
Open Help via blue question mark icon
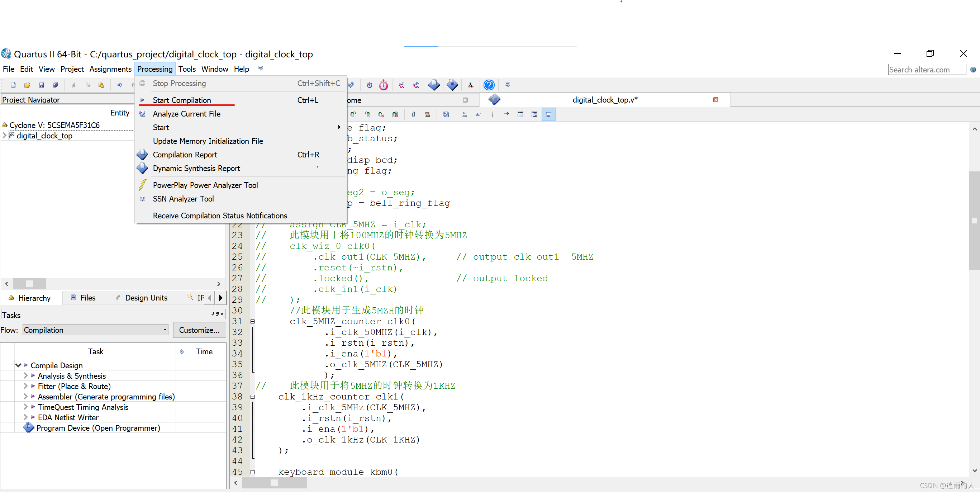pos(489,85)
